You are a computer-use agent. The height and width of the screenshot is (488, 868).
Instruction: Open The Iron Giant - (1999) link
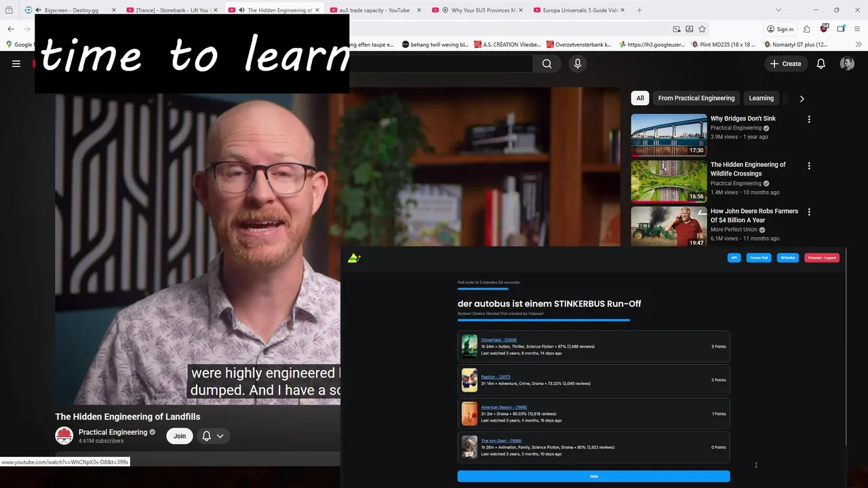click(500, 441)
